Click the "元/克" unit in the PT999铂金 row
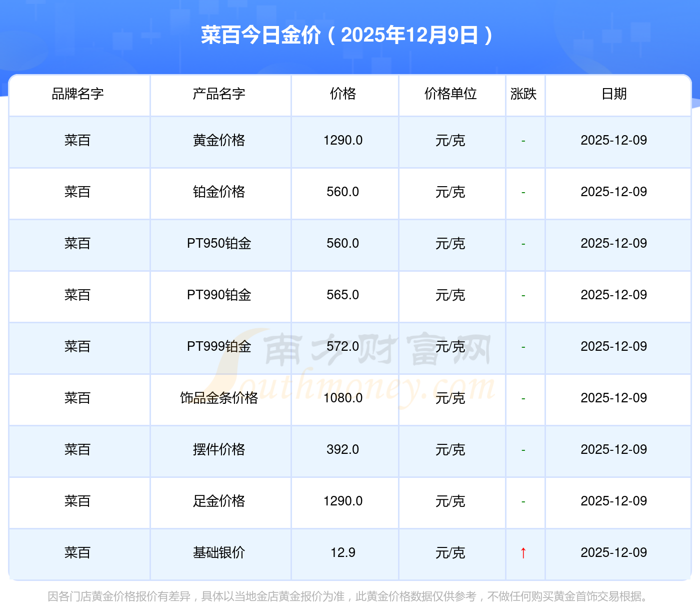The image size is (700, 604). tap(450, 346)
